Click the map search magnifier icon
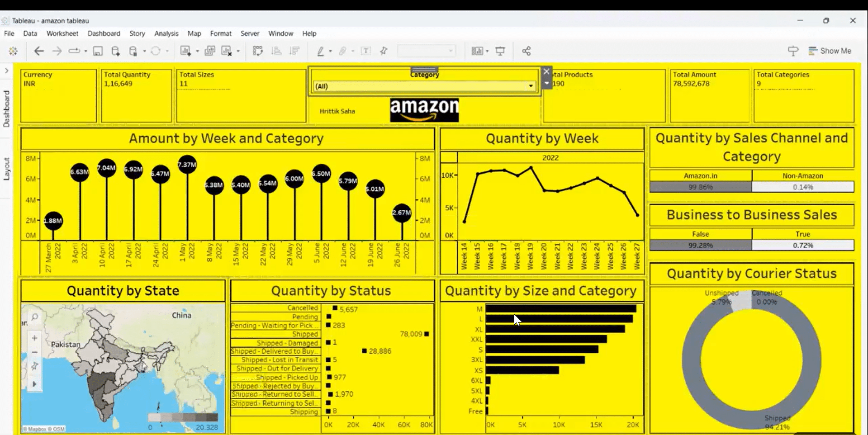Screen dimensions: 868x435 35,317
